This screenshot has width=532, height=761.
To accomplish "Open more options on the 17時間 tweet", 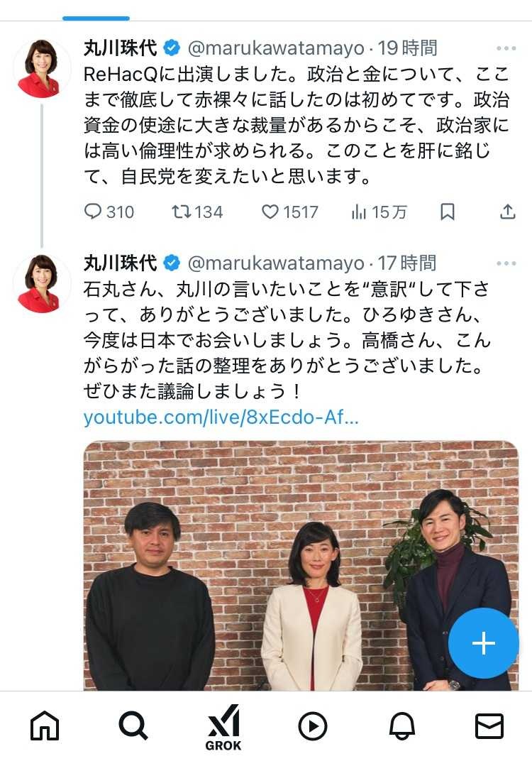I will tap(506, 263).
